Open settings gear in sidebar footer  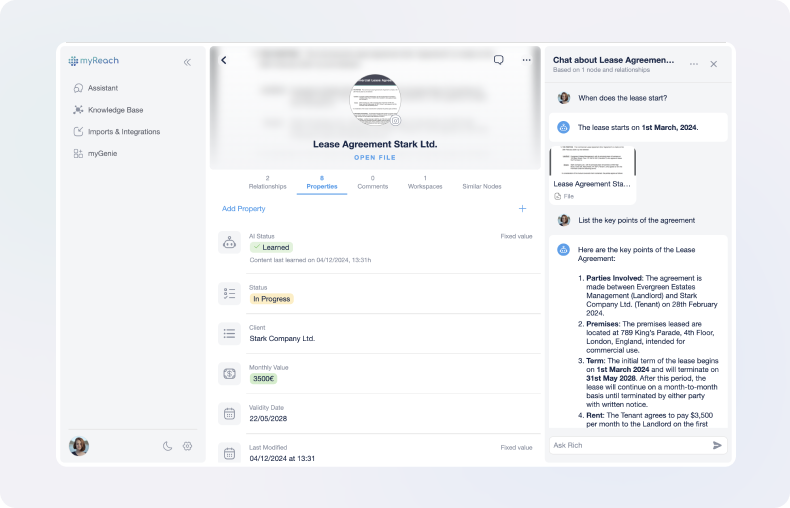(x=187, y=446)
